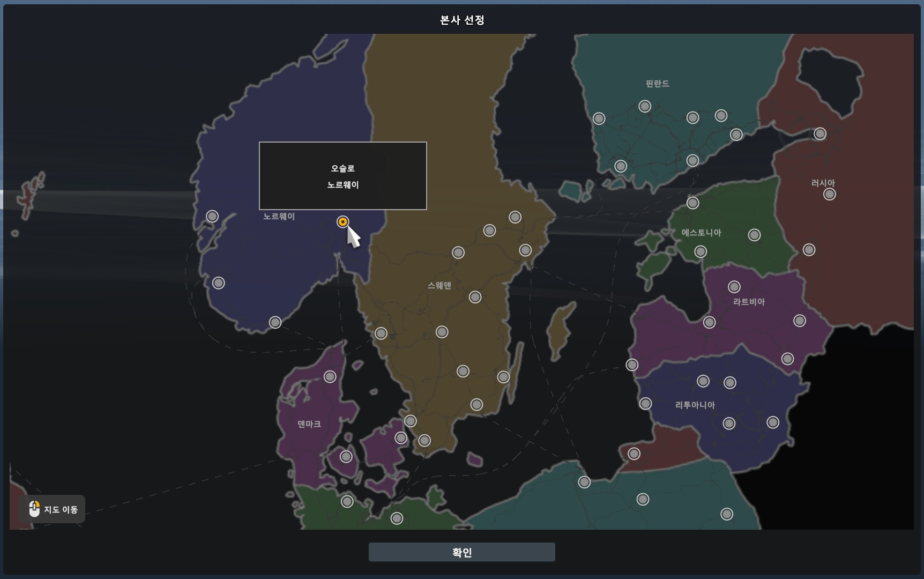Select Sweden's southernmost city marker
Screen dimensions: 924x579
pyautogui.click(x=424, y=441)
